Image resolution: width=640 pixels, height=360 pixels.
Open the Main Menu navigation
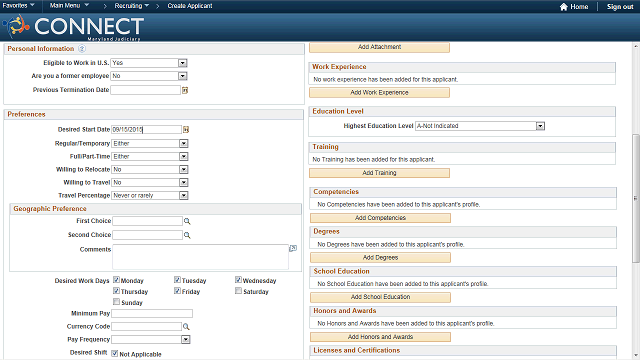coord(69,5)
